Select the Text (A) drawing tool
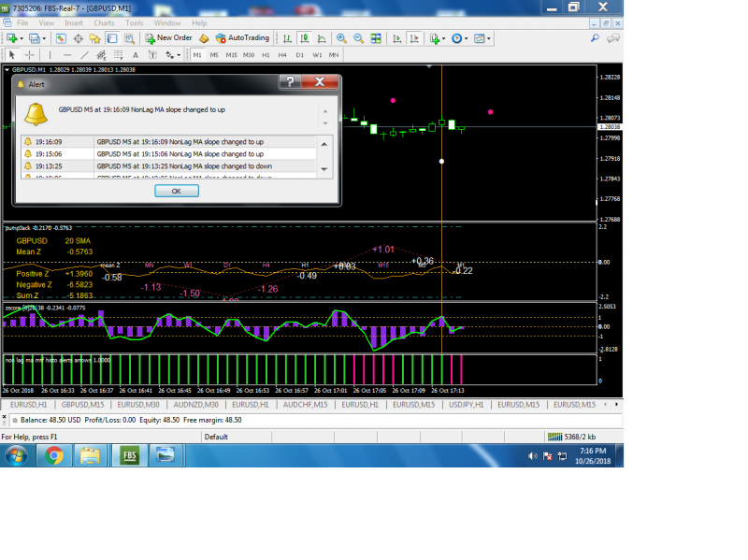The height and width of the screenshot is (560, 748). tap(136, 55)
